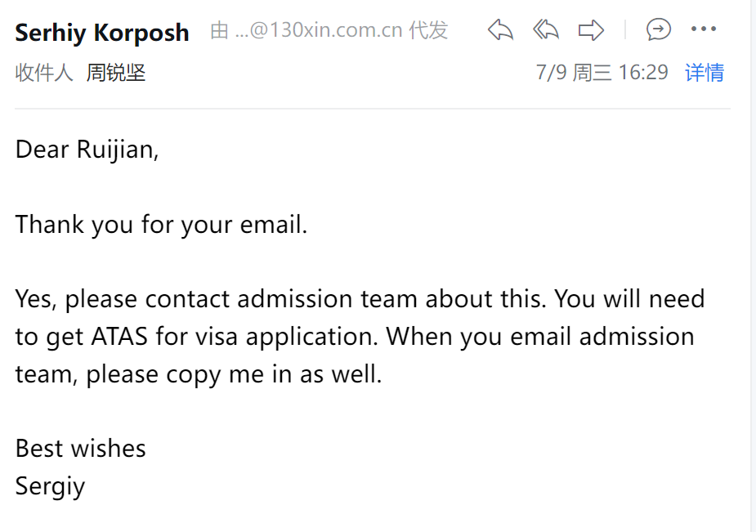
Task: Click recipient name 周锐坚
Action: click(116, 72)
